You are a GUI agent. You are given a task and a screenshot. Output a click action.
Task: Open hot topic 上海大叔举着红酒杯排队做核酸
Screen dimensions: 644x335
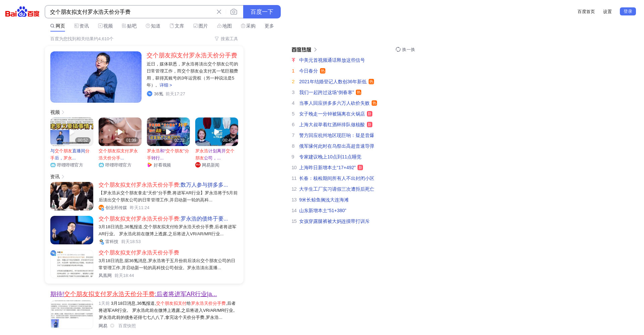pyautogui.click(x=332, y=125)
